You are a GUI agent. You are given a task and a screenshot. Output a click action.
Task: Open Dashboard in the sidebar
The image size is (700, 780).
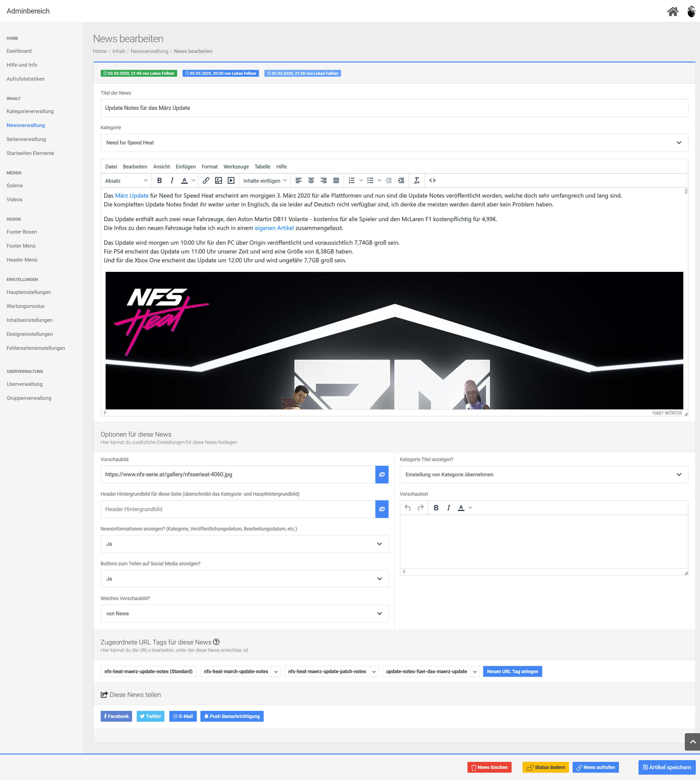tap(19, 51)
